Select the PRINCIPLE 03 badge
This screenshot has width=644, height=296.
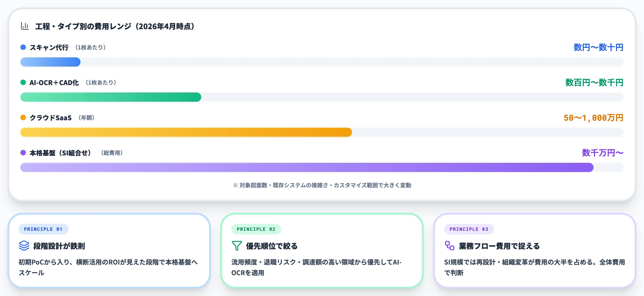(469, 229)
